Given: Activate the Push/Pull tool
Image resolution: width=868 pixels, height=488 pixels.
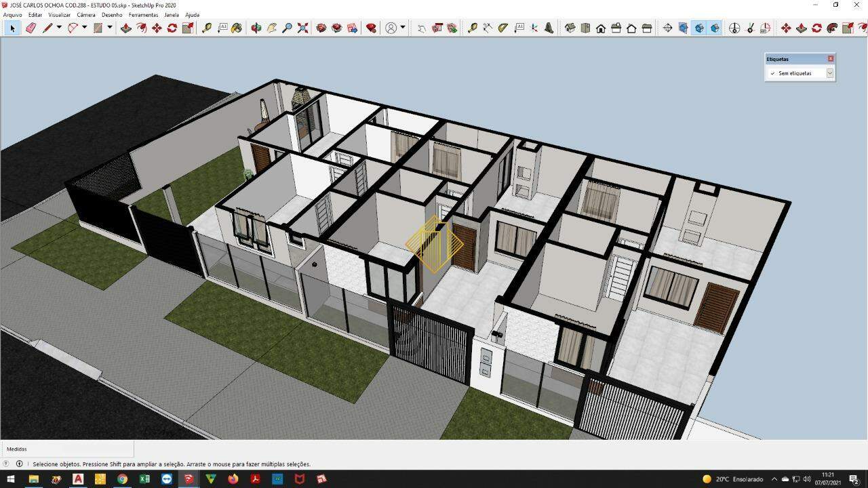Looking at the screenshot, I should coord(125,28).
